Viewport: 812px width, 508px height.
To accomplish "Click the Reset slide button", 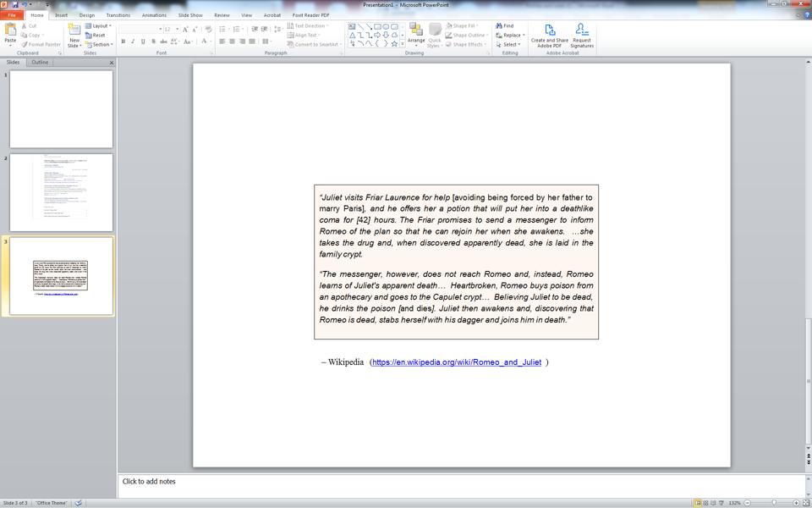I will [x=96, y=36].
